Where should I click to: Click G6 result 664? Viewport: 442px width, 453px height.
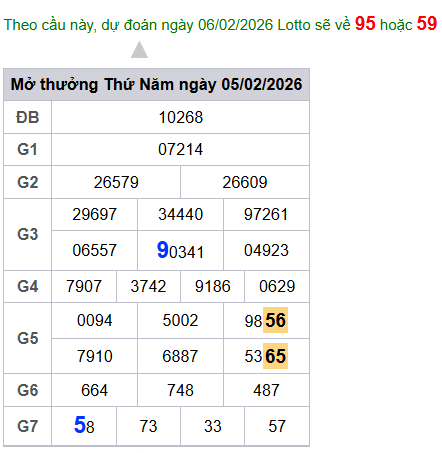coord(95,390)
